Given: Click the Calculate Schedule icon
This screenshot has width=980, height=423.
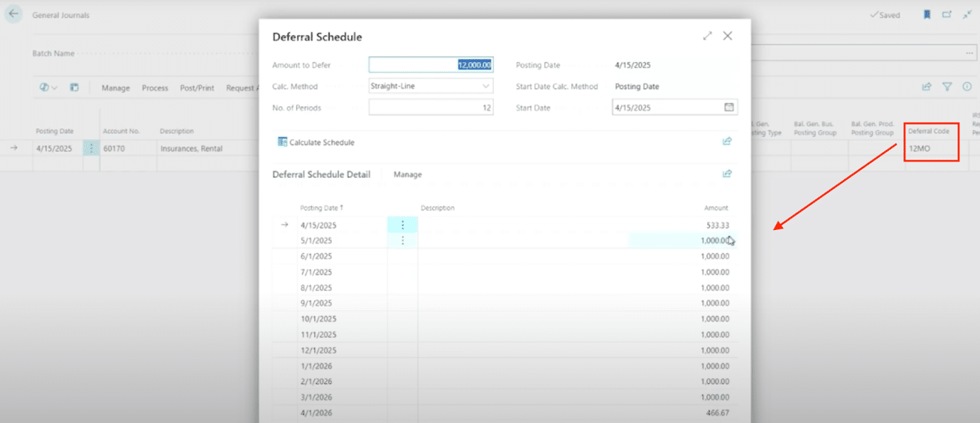Looking at the screenshot, I should coord(282,142).
